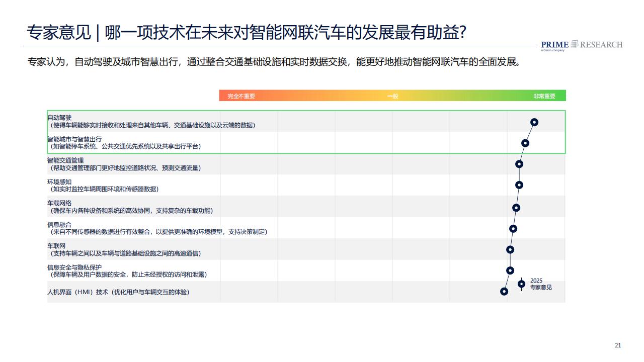
Task: Click the data point for 自动驾驶
Action: 534,122
